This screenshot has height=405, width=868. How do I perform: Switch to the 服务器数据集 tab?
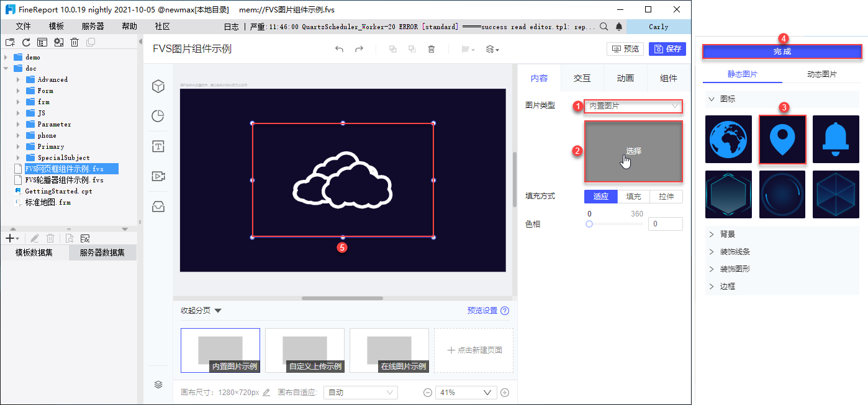102,252
